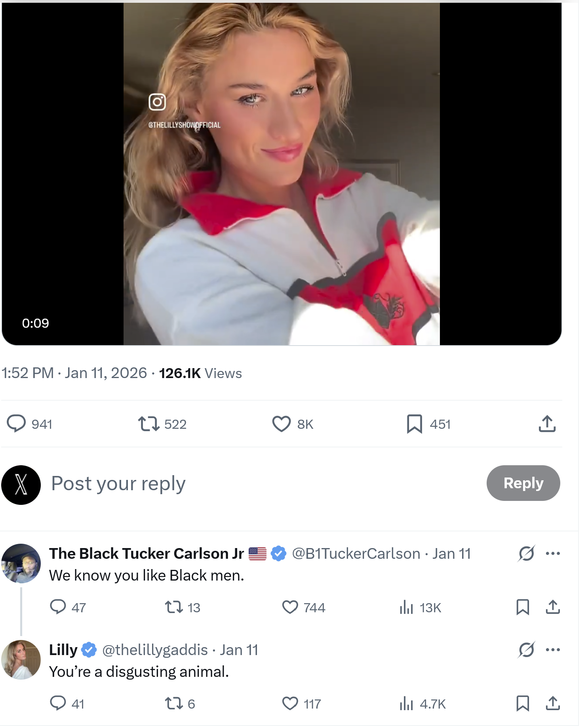This screenshot has height=726, width=588.
Task: Like the main post with 8K likes
Action: 282,424
